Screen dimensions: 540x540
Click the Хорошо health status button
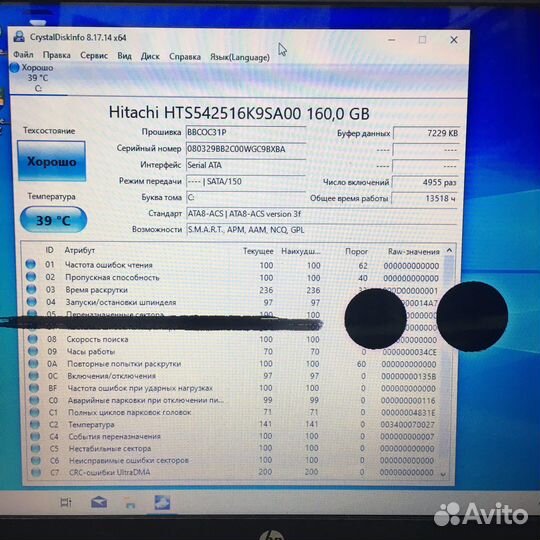52,161
